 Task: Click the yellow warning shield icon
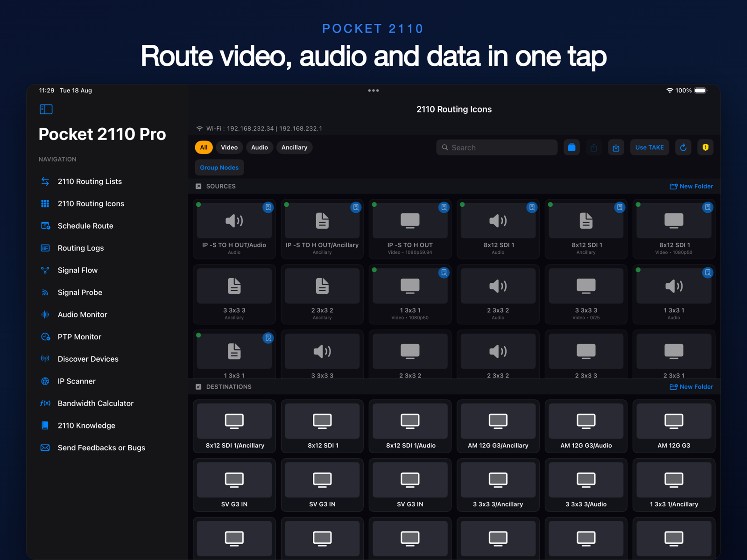(x=705, y=147)
